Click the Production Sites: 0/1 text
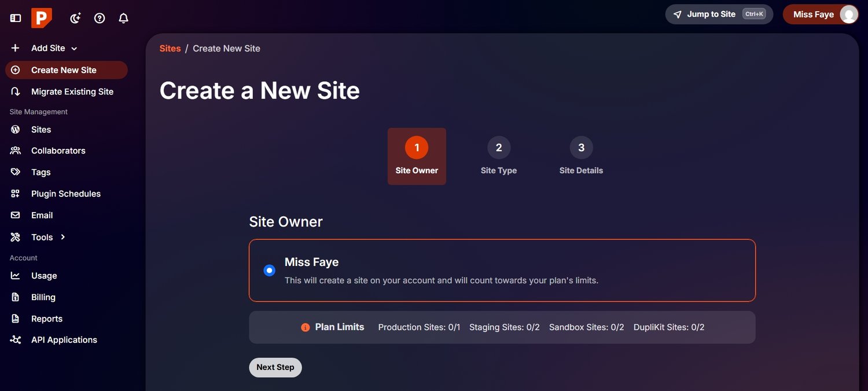 click(x=419, y=327)
